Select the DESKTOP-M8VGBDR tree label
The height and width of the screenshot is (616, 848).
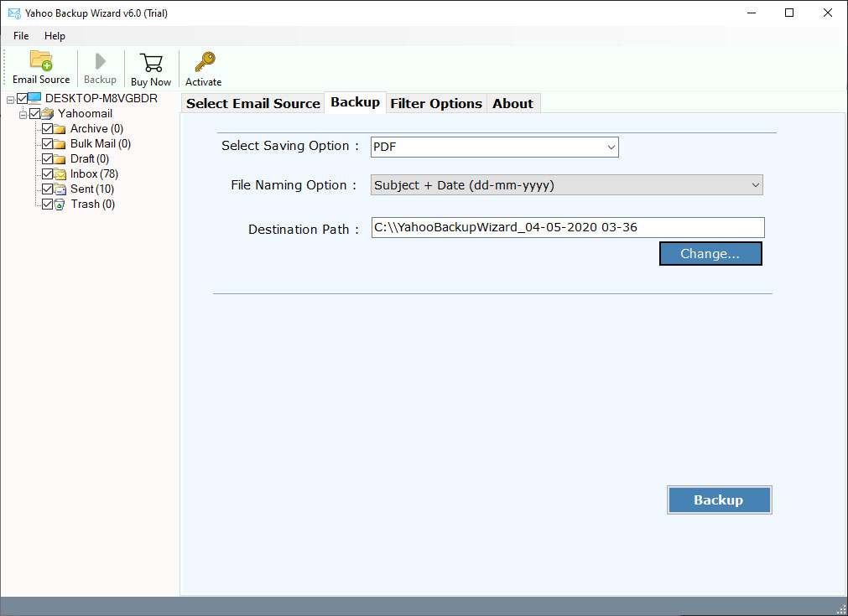[101, 98]
